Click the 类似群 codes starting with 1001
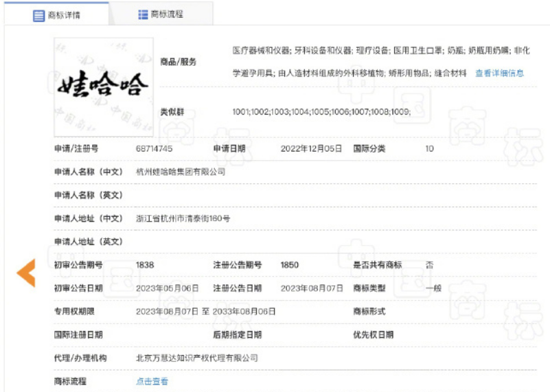This screenshot has width=550, height=392. point(321,112)
